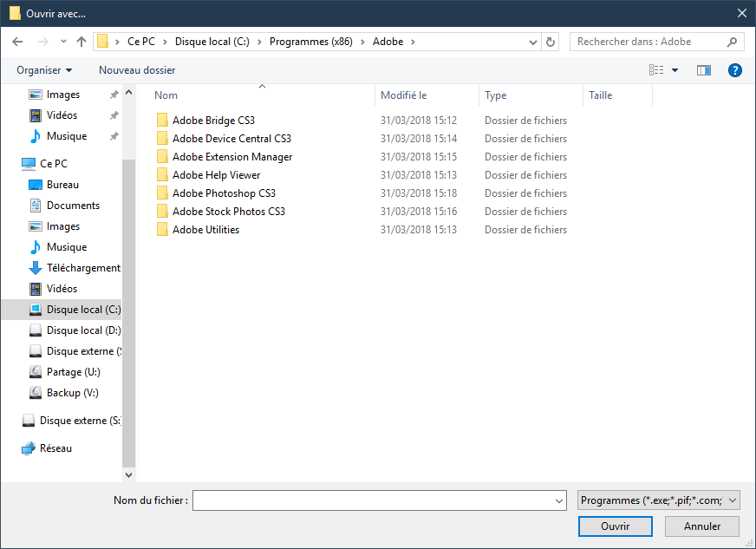Click the Annuler button

[x=702, y=526]
